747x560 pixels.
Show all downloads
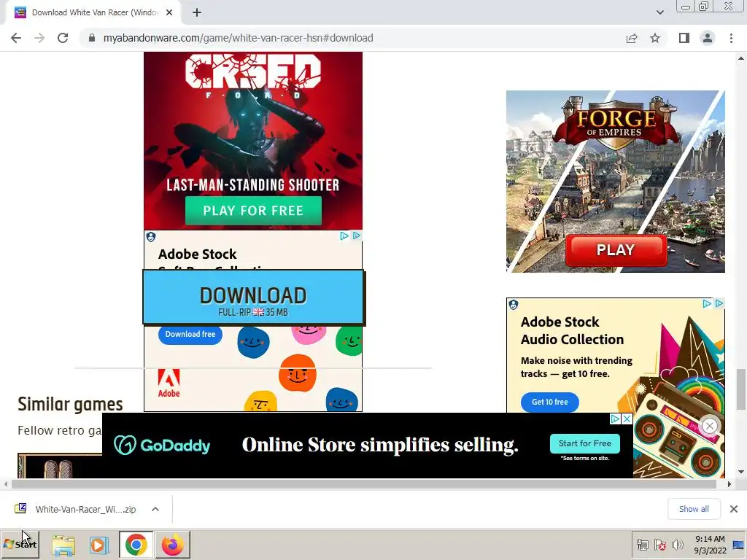[694, 509]
